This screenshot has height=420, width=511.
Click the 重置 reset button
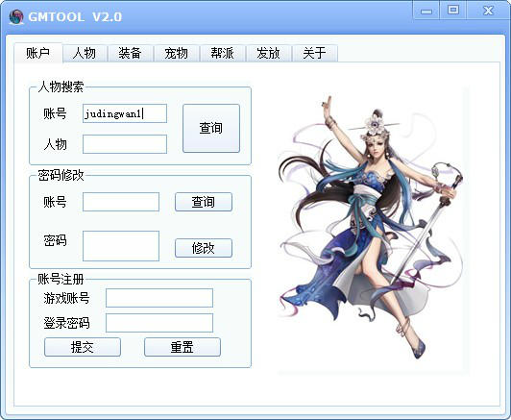(182, 347)
